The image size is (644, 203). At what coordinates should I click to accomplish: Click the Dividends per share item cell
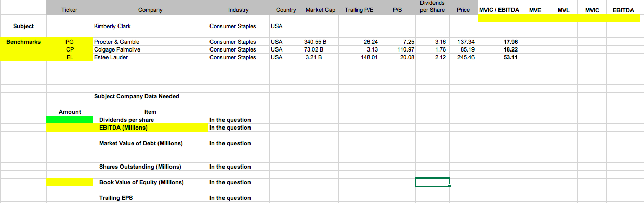[x=150, y=120]
